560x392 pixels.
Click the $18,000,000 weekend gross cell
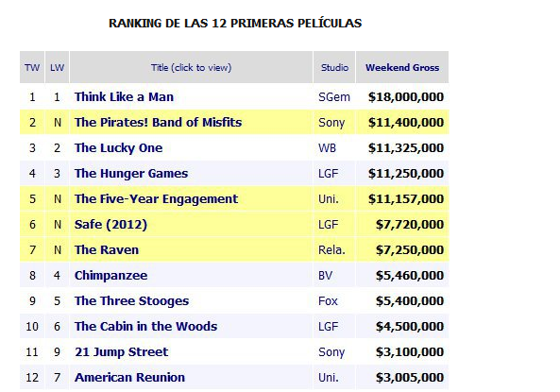tap(406, 97)
